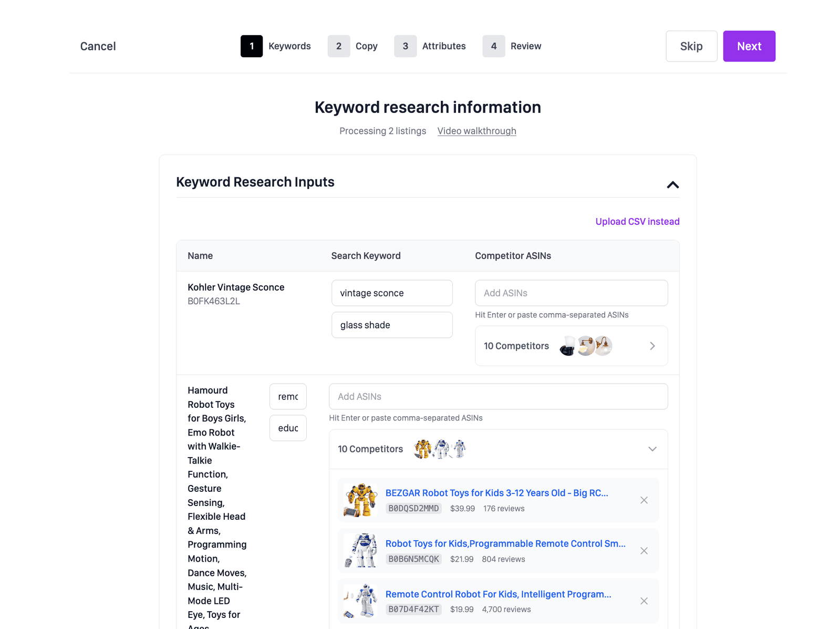Click the $19.99 price
Image resolution: width=840 pixels, height=629 pixels.
[462, 610]
